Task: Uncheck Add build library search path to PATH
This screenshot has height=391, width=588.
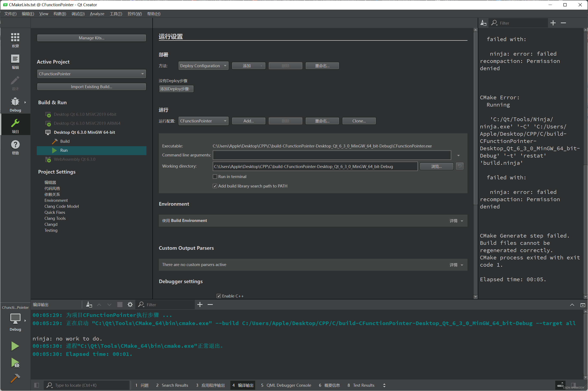Action: [215, 186]
